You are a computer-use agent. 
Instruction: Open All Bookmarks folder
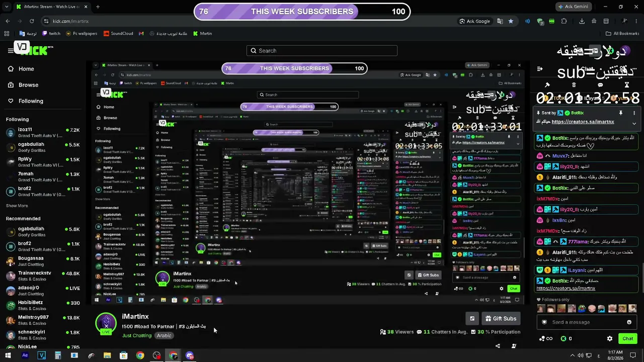[622, 34]
